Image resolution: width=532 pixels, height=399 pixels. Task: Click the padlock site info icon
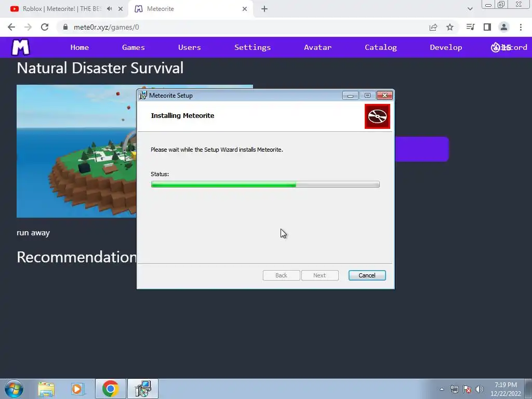pos(65,27)
